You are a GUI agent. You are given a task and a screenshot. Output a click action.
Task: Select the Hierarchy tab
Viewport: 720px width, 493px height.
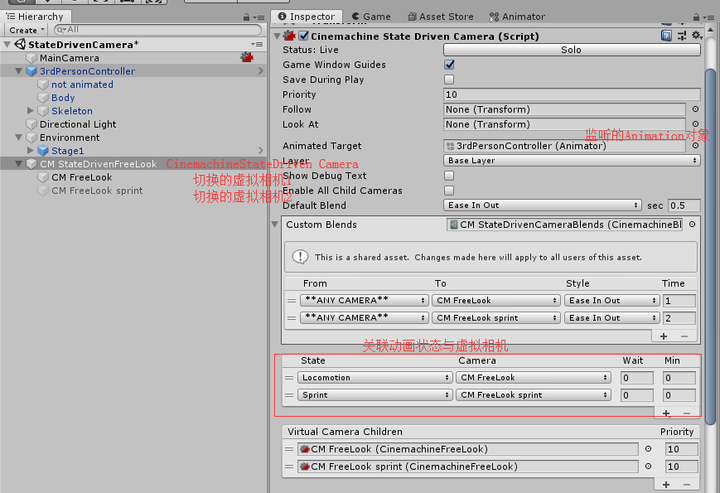(x=36, y=17)
